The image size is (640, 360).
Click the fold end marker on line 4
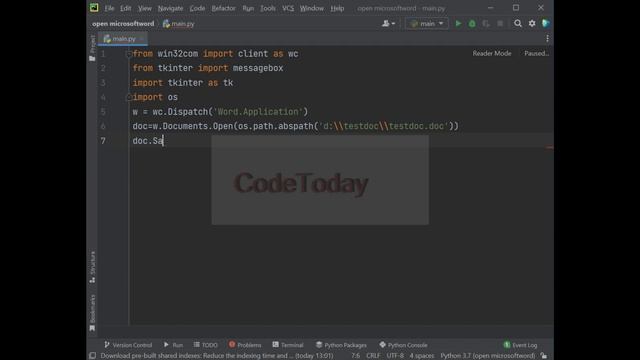tap(129, 97)
